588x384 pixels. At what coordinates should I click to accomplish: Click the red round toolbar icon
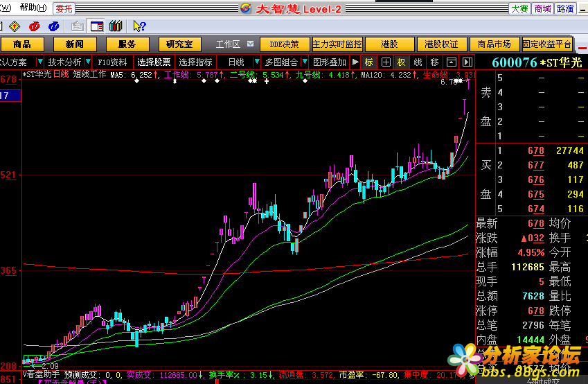coord(35,26)
